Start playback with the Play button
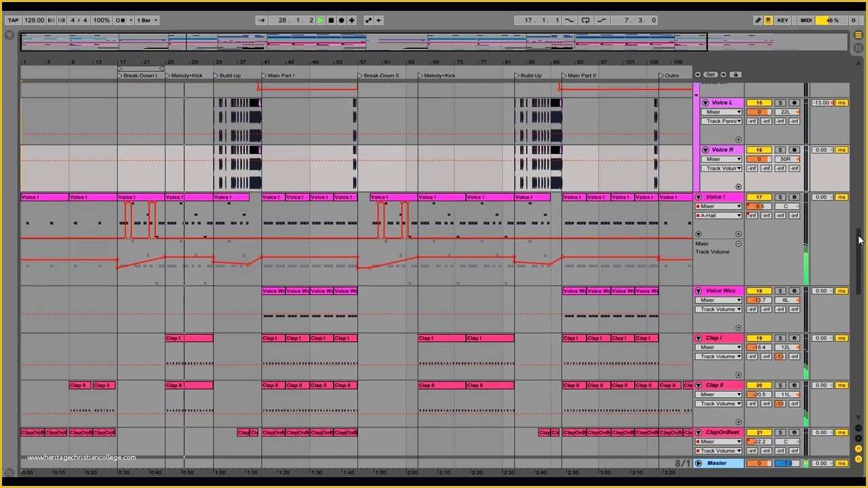 (x=321, y=20)
